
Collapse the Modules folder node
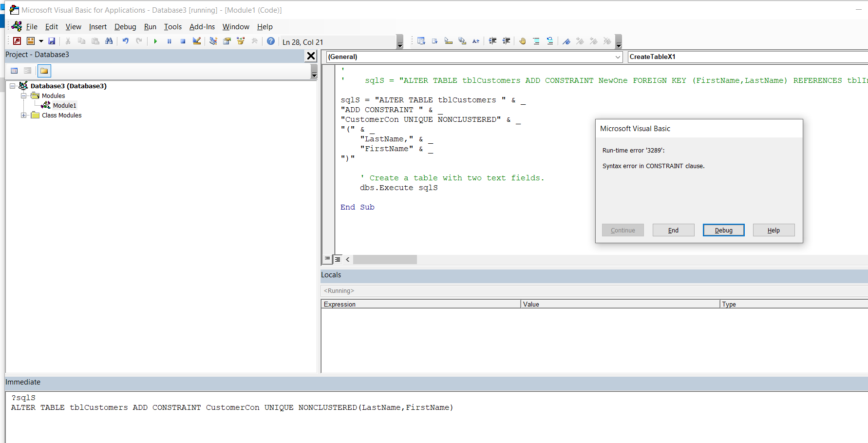coord(23,96)
